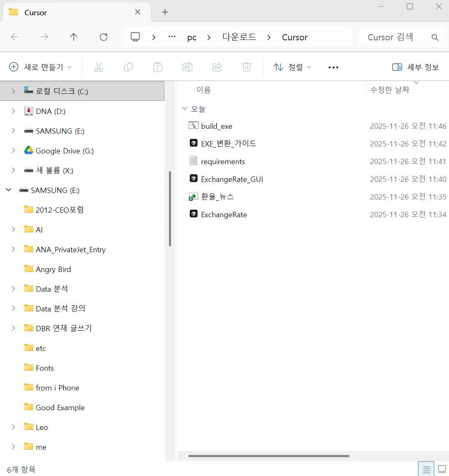The height and width of the screenshot is (476, 449).
Task: Click the chevron after 다운로드 breadcrumb
Action: tap(269, 37)
